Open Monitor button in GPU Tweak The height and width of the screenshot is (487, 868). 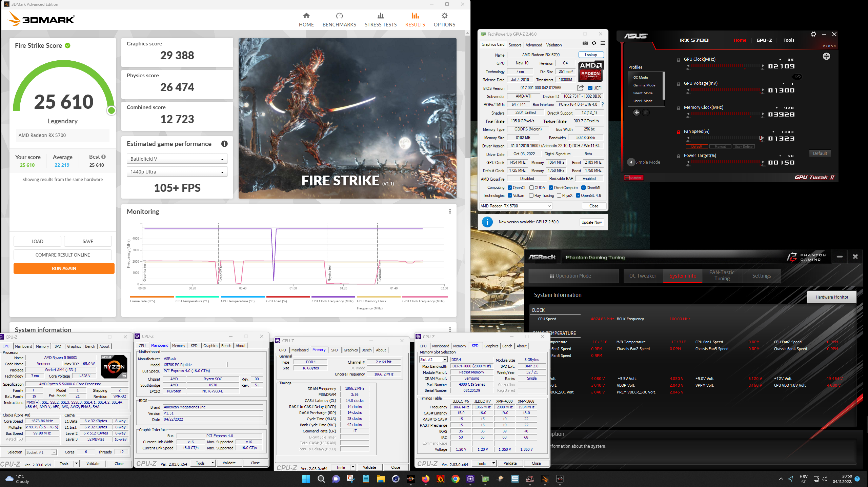click(634, 178)
